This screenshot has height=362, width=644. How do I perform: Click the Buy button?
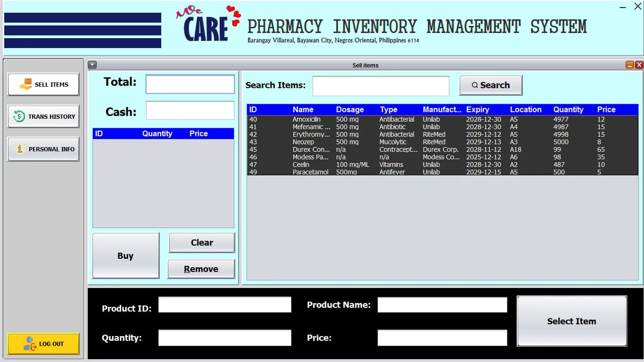125,255
